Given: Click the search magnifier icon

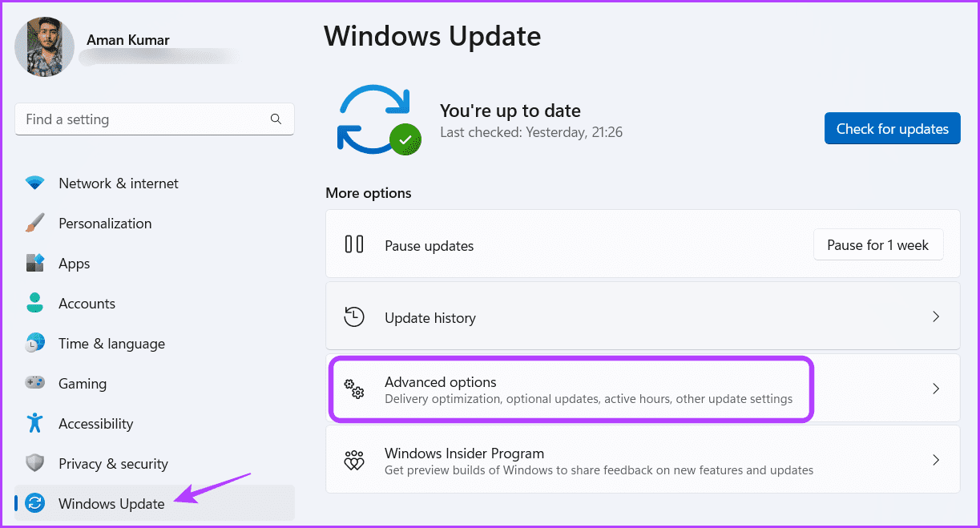Looking at the screenshot, I should pyautogui.click(x=276, y=119).
